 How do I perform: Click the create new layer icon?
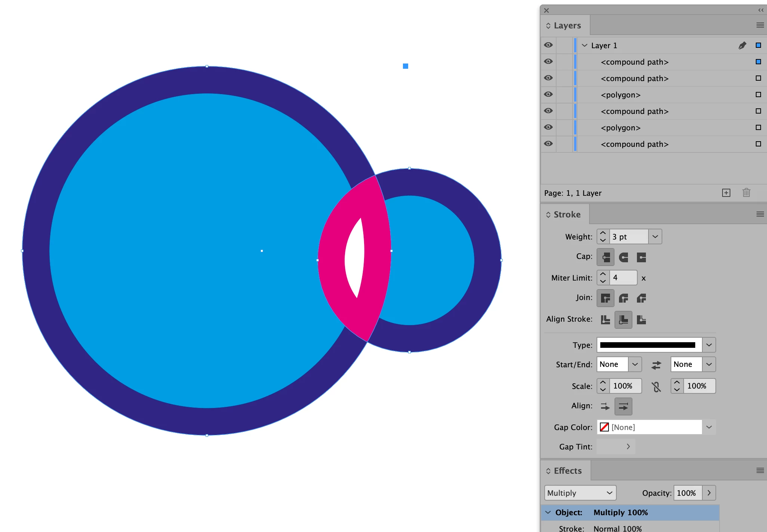[726, 193]
